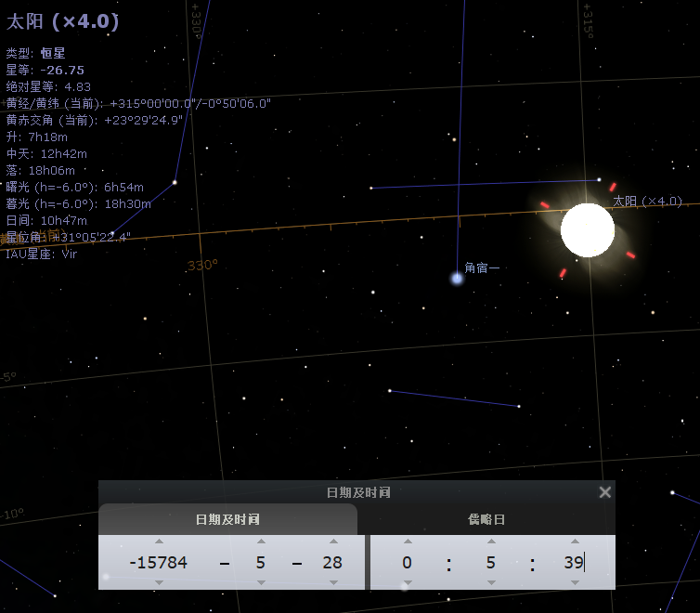
Task: Click the day field showing 28
Action: point(332,563)
